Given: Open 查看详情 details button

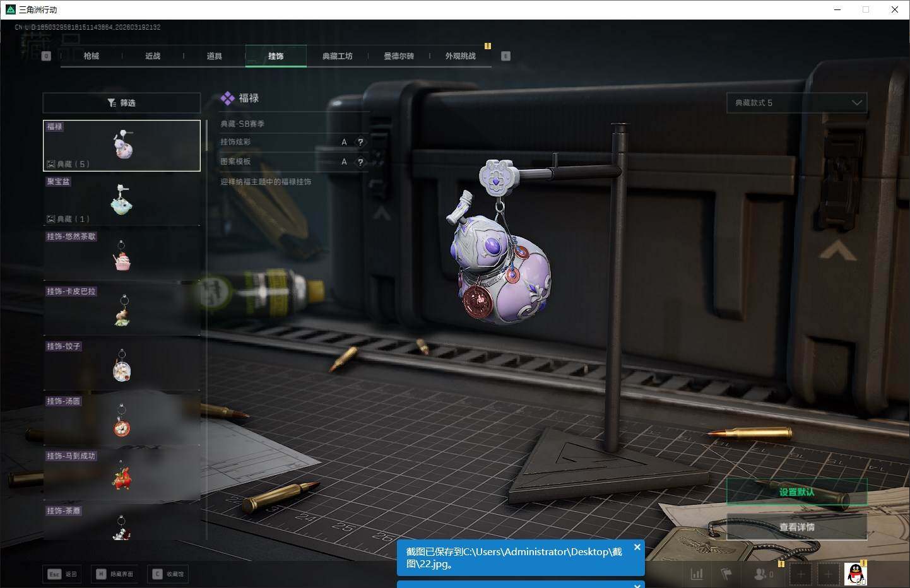Looking at the screenshot, I should pyautogui.click(x=797, y=527).
